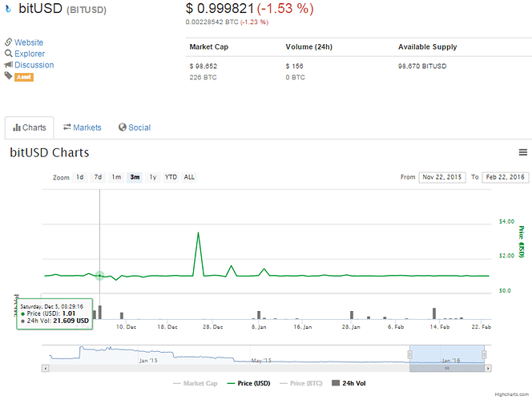Open the Explorer link
Viewport: 532px width, 400px height.
click(x=30, y=54)
